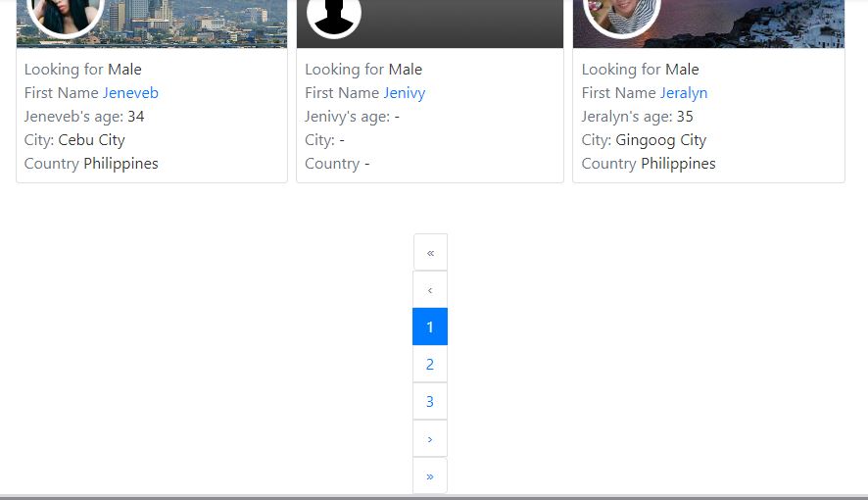Click Jeralyn's round profile photo

tap(622, 16)
